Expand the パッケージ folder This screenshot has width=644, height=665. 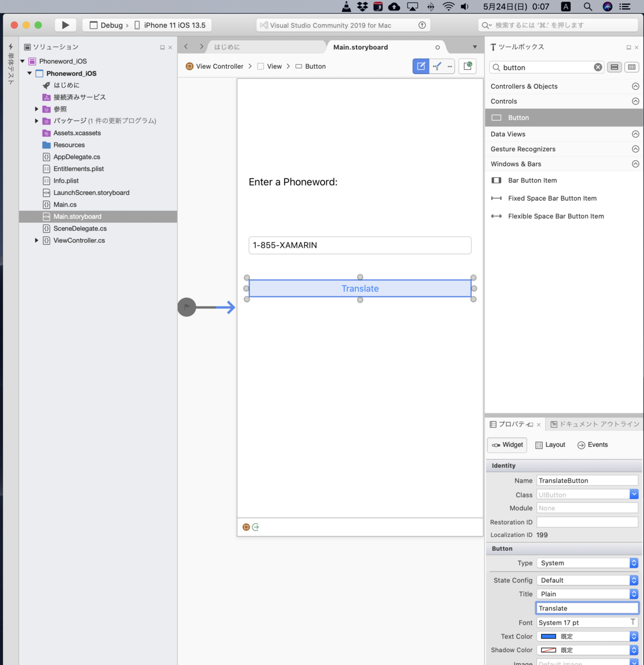tap(37, 121)
